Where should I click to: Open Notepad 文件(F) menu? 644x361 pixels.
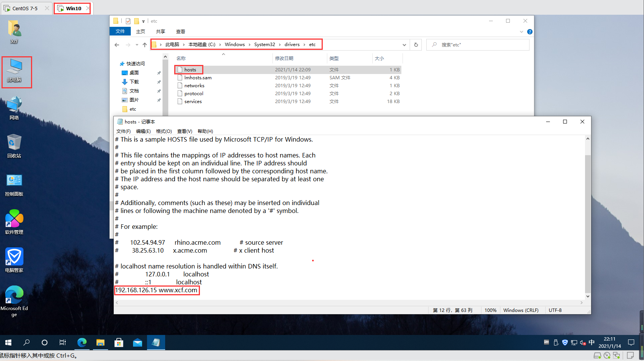coord(123,131)
